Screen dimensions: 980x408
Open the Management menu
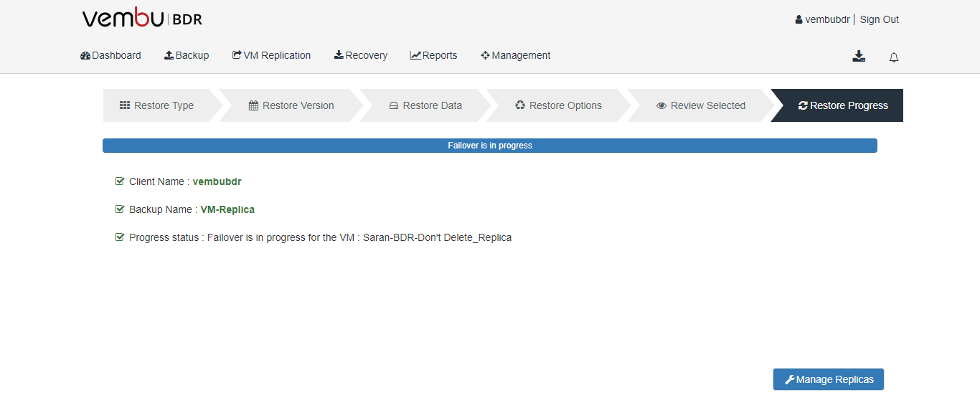coord(516,55)
